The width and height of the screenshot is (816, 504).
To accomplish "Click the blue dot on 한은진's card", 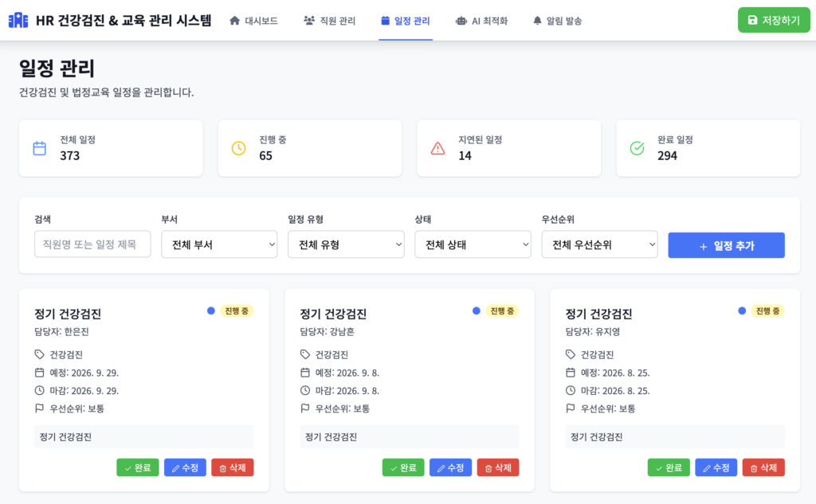I will click(211, 311).
